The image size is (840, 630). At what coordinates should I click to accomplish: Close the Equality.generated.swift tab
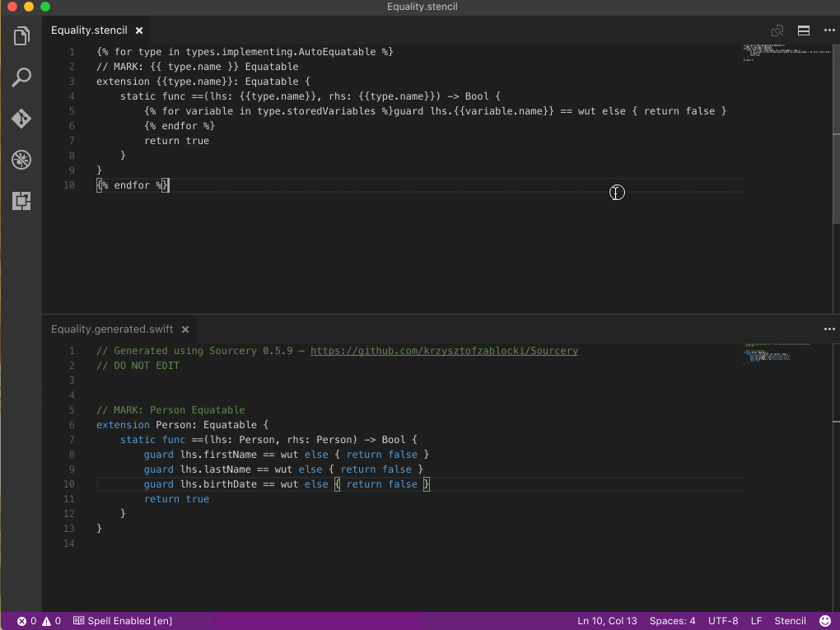tap(185, 329)
